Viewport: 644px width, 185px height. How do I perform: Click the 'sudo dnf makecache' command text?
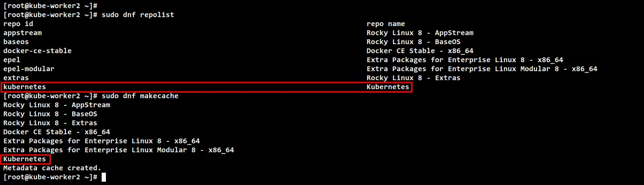click(140, 96)
